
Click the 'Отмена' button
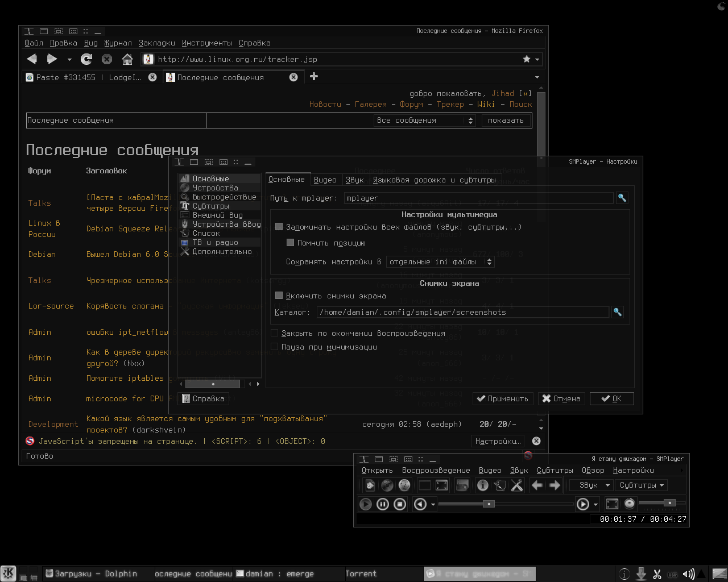pos(561,398)
